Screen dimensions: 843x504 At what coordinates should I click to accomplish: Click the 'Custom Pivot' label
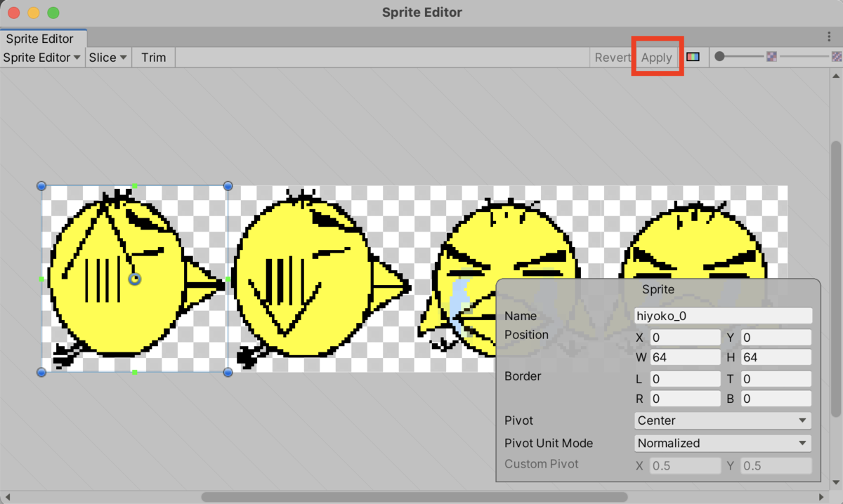pyautogui.click(x=542, y=464)
